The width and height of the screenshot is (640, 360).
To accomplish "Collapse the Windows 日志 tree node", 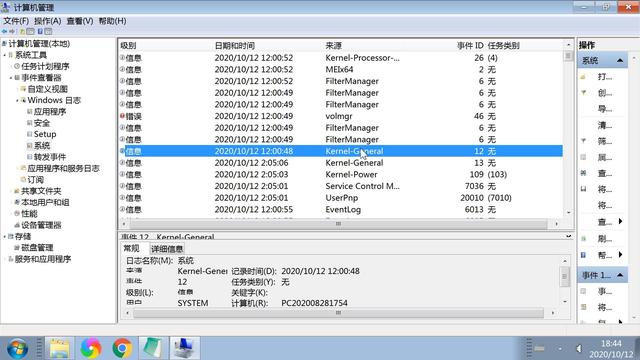I will click(x=17, y=100).
